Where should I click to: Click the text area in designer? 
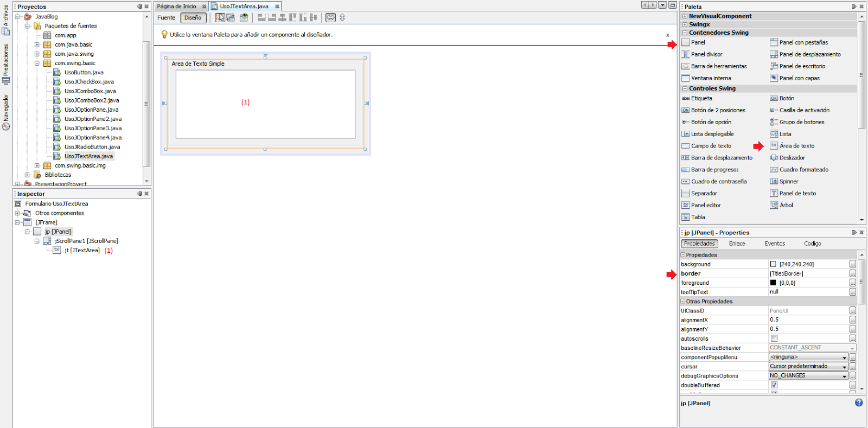pyautogui.click(x=265, y=104)
